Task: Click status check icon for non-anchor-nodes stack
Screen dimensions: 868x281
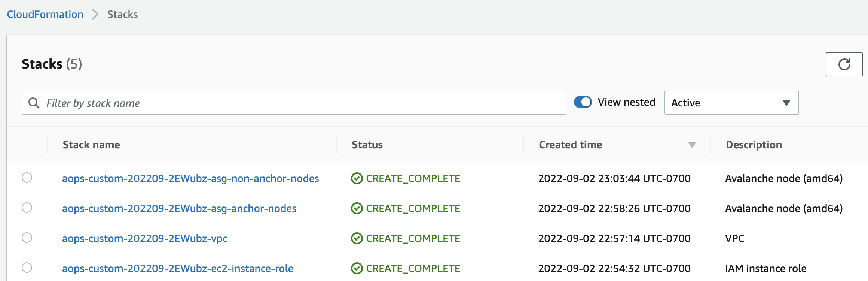Action: (357, 178)
